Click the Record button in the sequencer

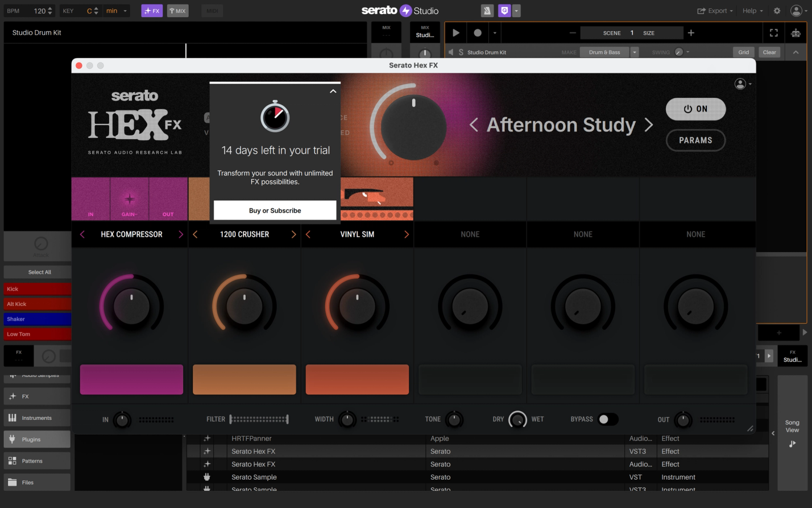pyautogui.click(x=478, y=33)
